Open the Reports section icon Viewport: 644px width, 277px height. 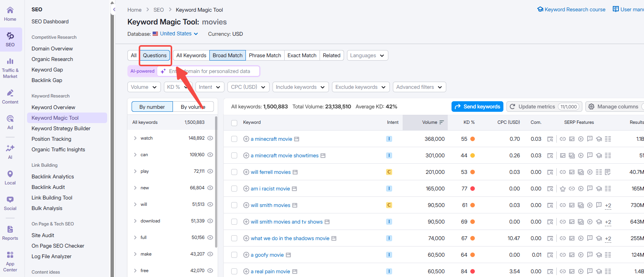(x=10, y=233)
